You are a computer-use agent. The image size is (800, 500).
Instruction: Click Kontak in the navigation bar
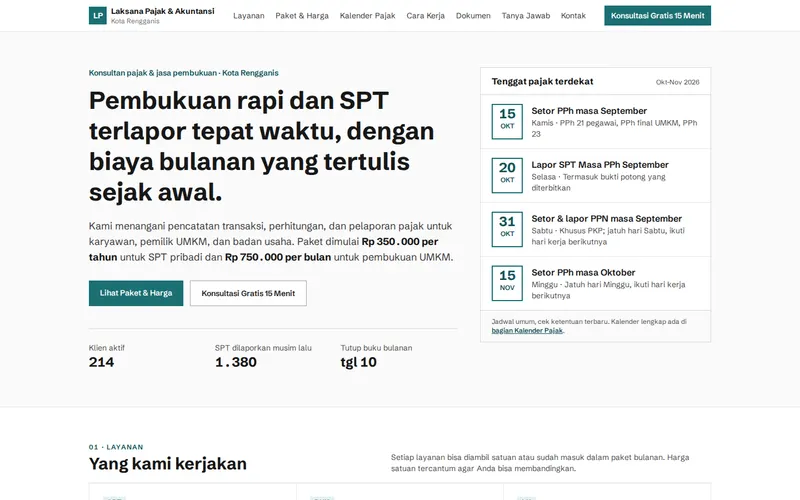click(573, 16)
